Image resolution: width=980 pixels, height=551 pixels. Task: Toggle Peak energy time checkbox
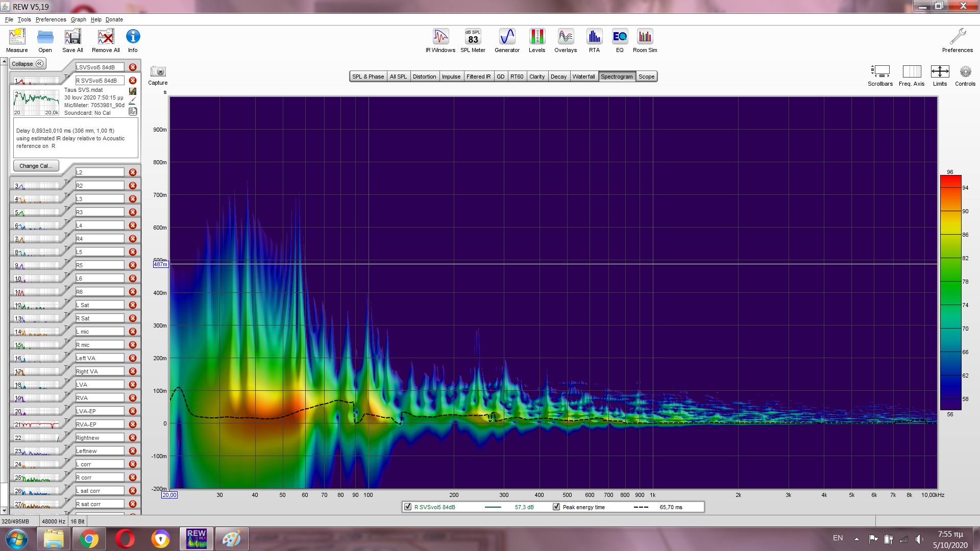(556, 507)
